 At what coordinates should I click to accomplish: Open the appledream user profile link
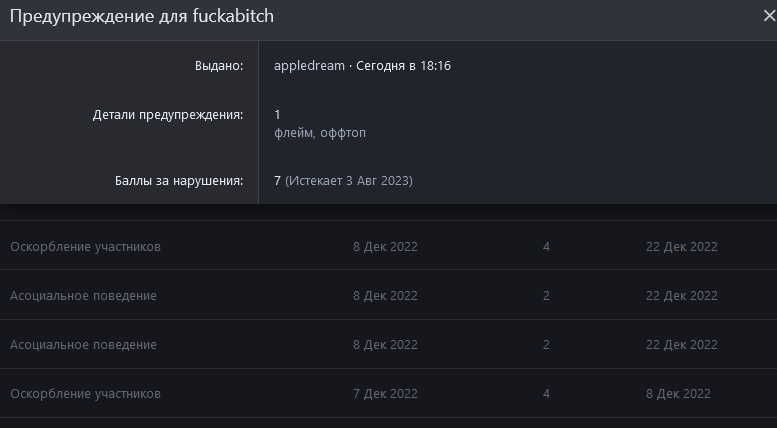click(x=309, y=66)
